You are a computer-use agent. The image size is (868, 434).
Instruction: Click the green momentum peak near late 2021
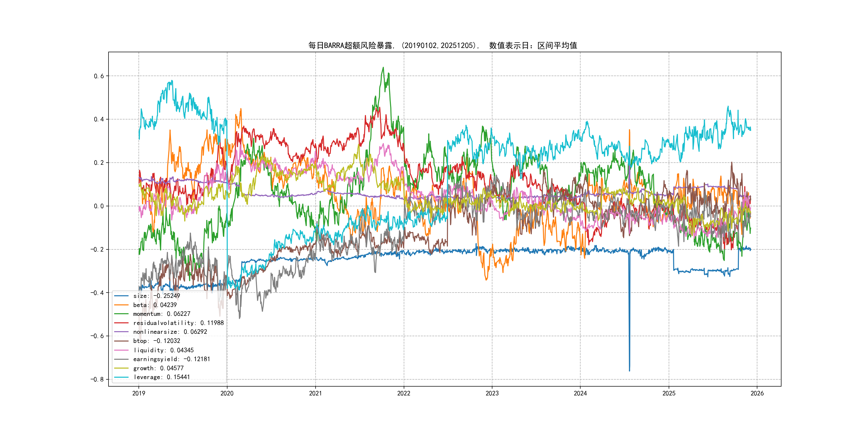pyautogui.click(x=383, y=68)
